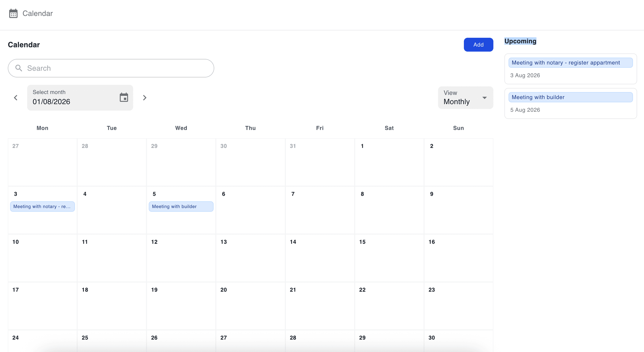Select day 22 in calendar grid
Image resolution: width=644 pixels, height=352 pixels.
(389, 306)
